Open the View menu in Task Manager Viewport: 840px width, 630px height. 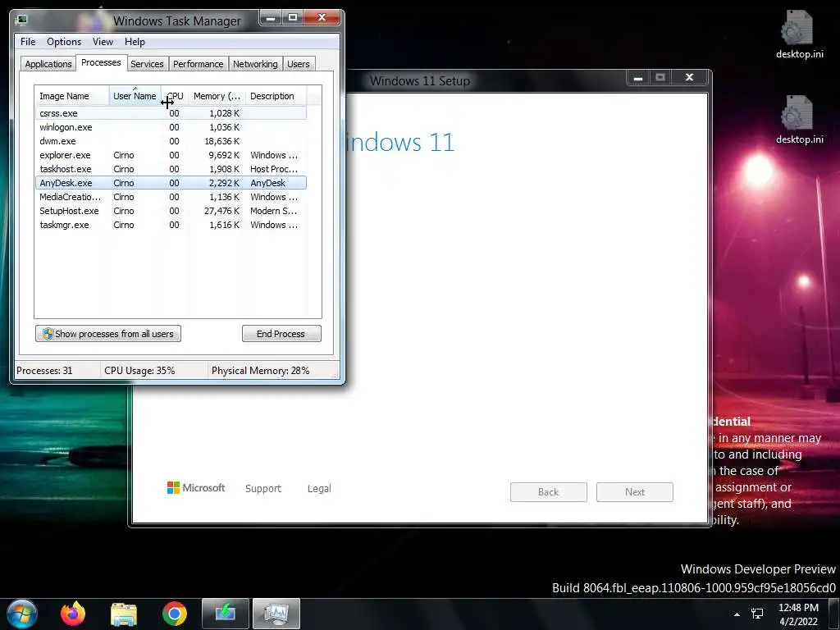(103, 42)
